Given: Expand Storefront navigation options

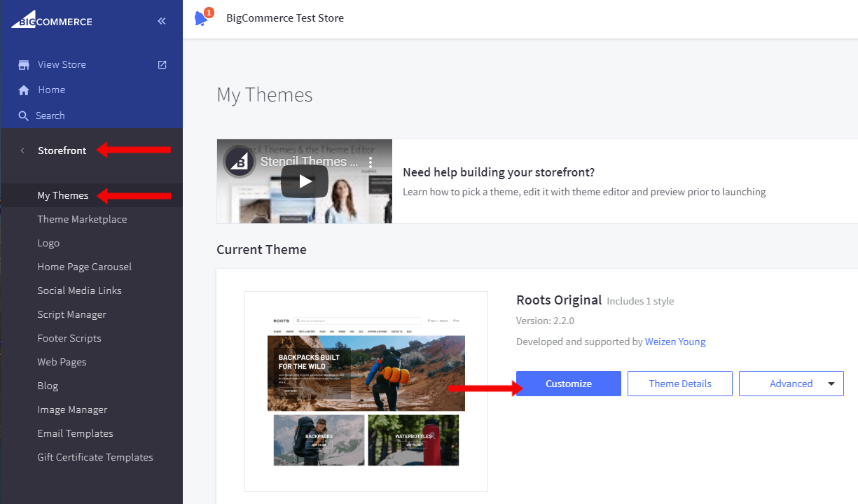Looking at the screenshot, I should [x=62, y=150].
